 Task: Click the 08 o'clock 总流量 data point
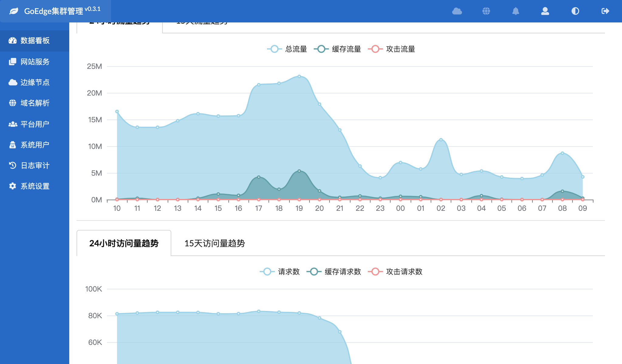(x=562, y=153)
